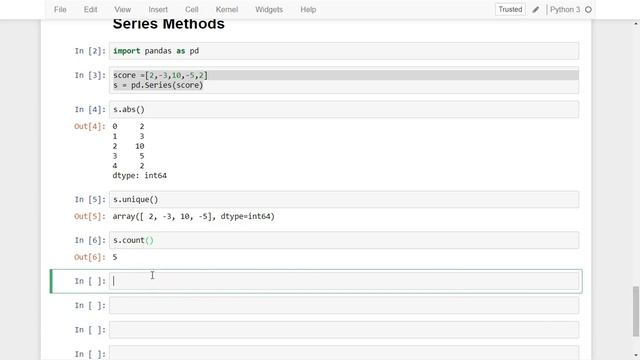The height and width of the screenshot is (360, 640).
Task: Click the In [6] input prompt
Action: point(90,240)
